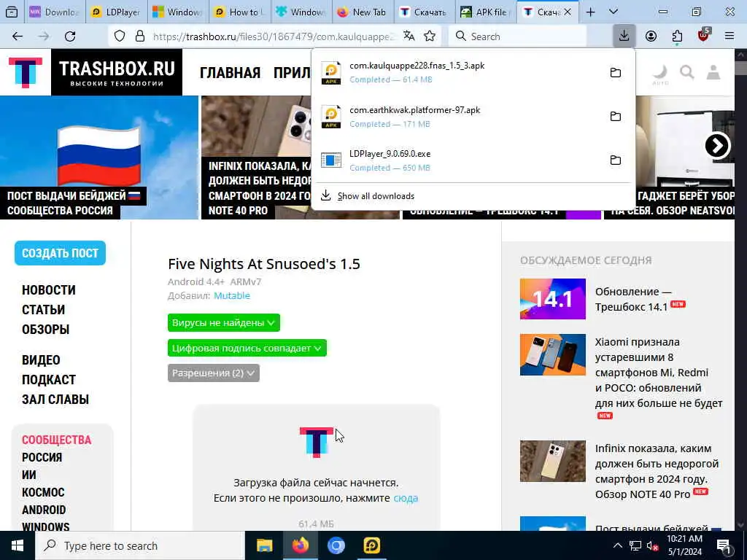Open the taskbar notification center
747x560 pixels.
click(x=724, y=545)
